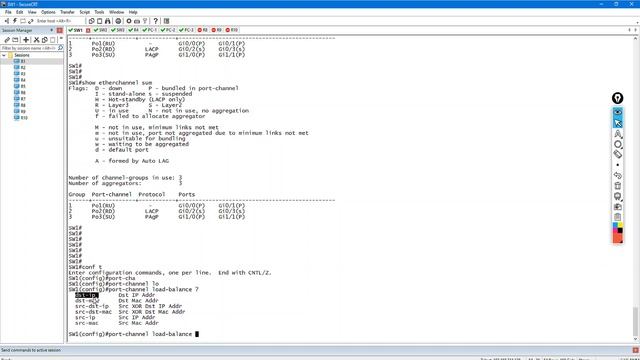
Task: Click the Connect in Tab toolbar icon
Action: (23, 21)
